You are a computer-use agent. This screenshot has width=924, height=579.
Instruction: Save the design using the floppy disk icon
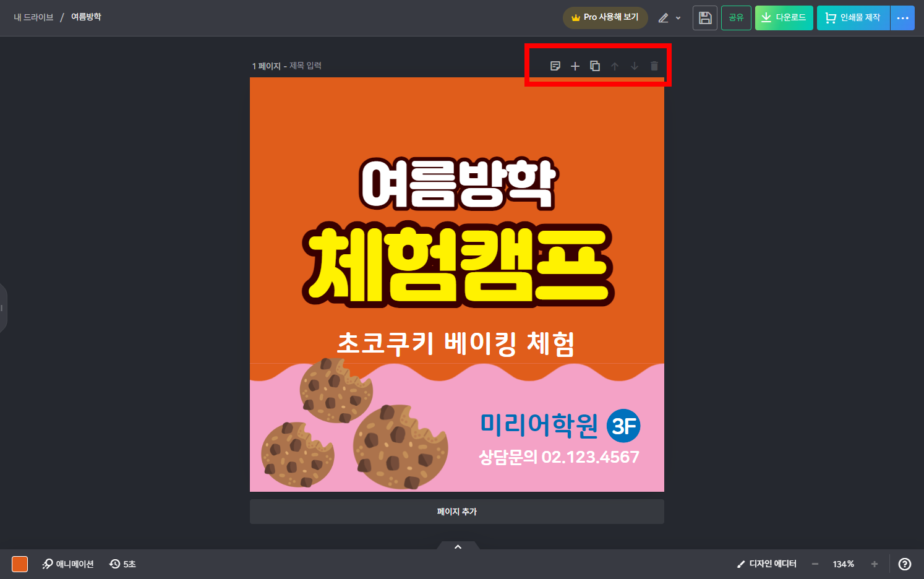tap(704, 17)
